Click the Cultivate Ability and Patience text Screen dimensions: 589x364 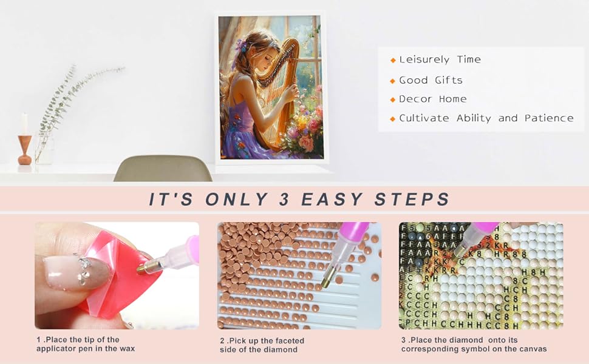coord(486,118)
